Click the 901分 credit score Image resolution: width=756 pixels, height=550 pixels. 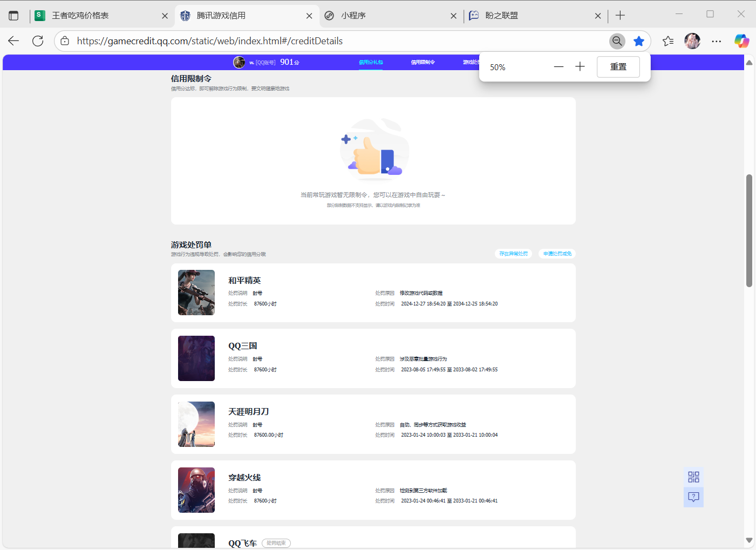click(x=289, y=62)
